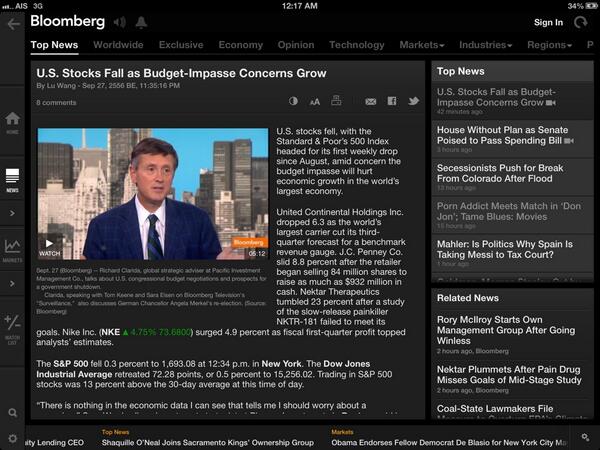Open the Markets dropdown tab

(x=422, y=45)
